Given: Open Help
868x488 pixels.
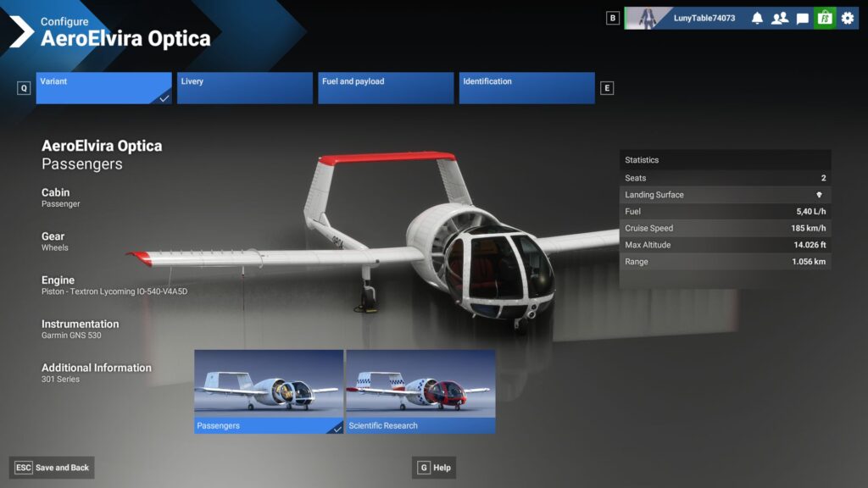Looking at the screenshot, I should coord(434,468).
